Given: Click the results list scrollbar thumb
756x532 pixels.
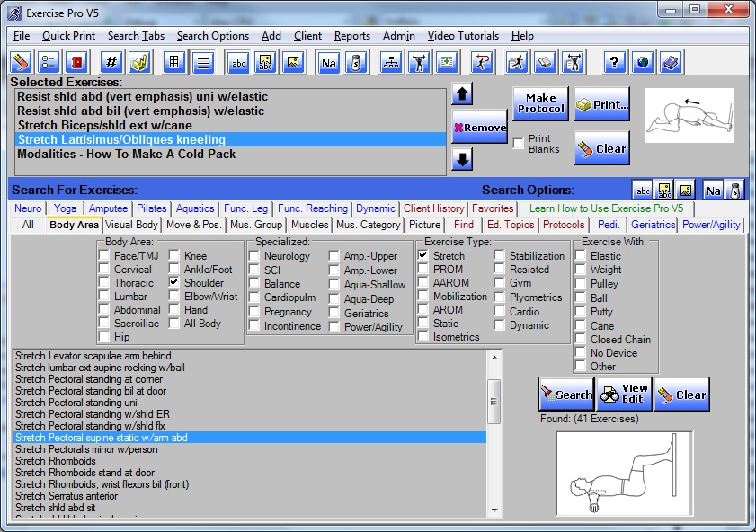Looking at the screenshot, I should pos(494,401).
